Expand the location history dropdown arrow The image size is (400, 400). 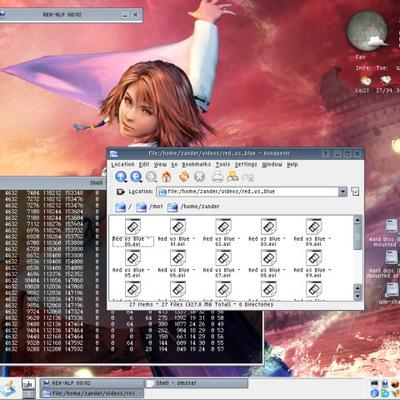tap(343, 192)
